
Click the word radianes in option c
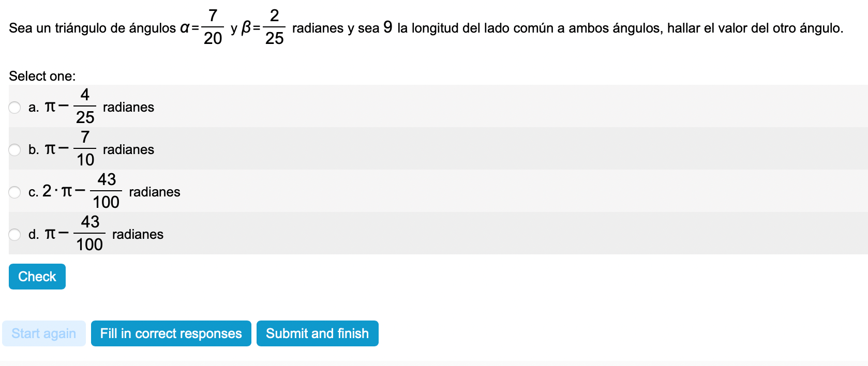(x=155, y=192)
